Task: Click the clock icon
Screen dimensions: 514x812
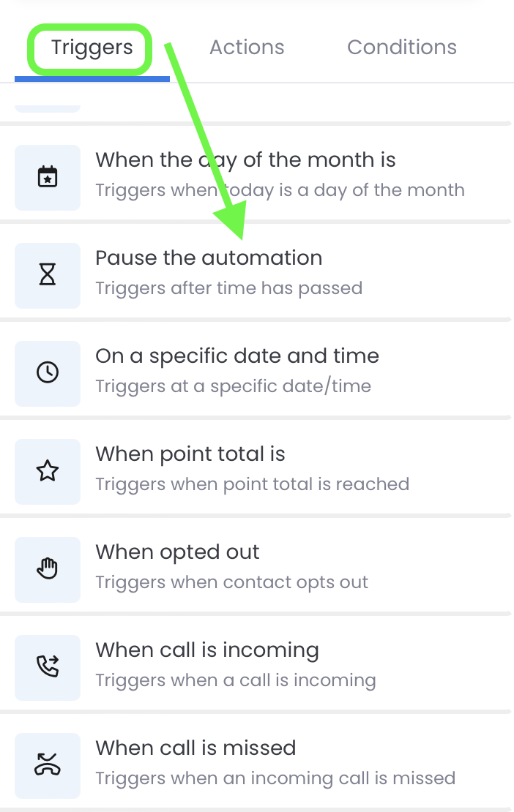Action: pos(48,373)
